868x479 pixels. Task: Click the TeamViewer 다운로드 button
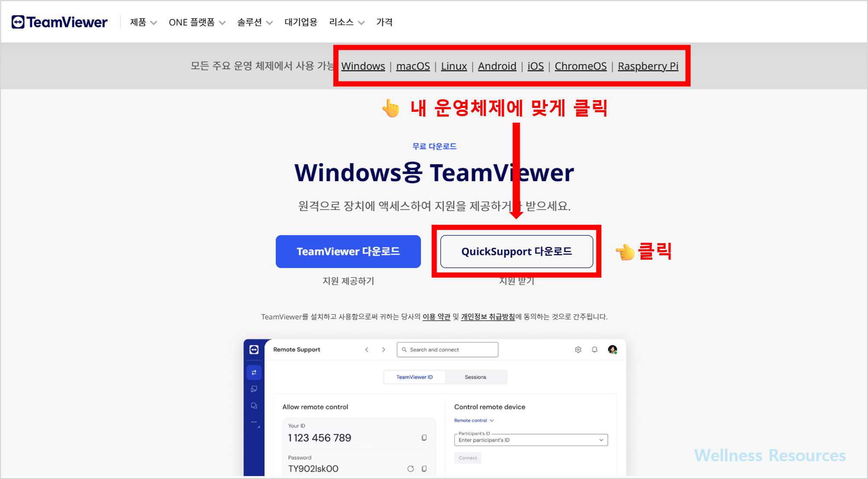348,251
